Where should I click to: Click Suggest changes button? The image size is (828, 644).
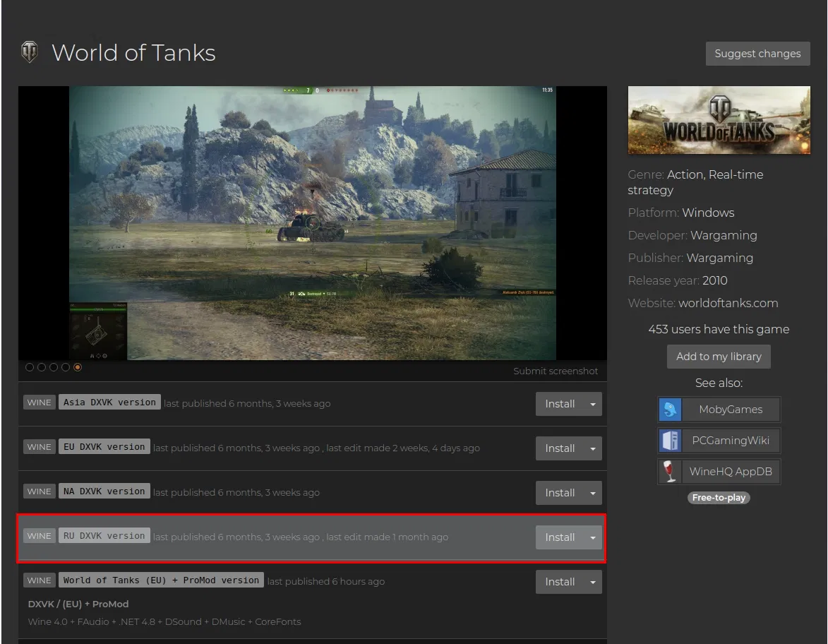pyautogui.click(x=758, y=54)
